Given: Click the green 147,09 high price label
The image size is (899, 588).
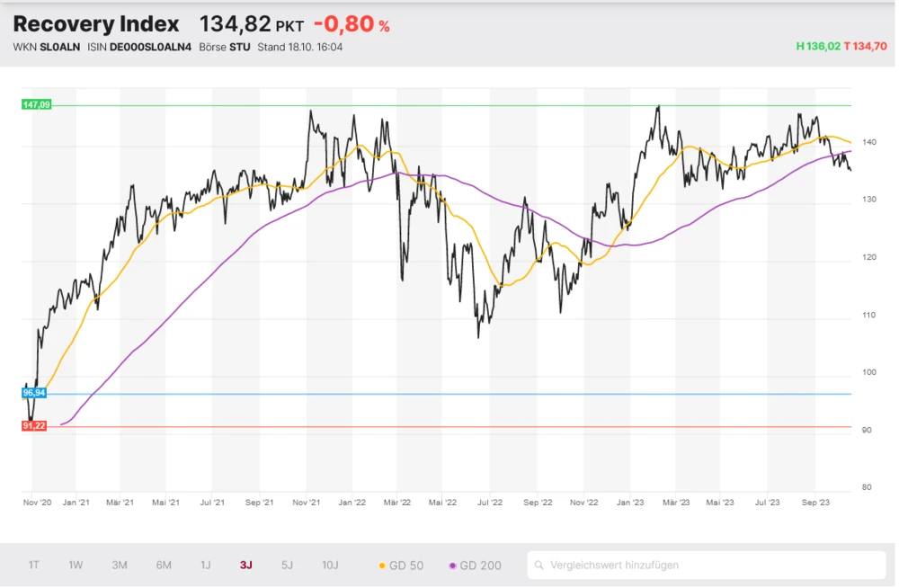Looking at the screenshot, I should point(36,105).
